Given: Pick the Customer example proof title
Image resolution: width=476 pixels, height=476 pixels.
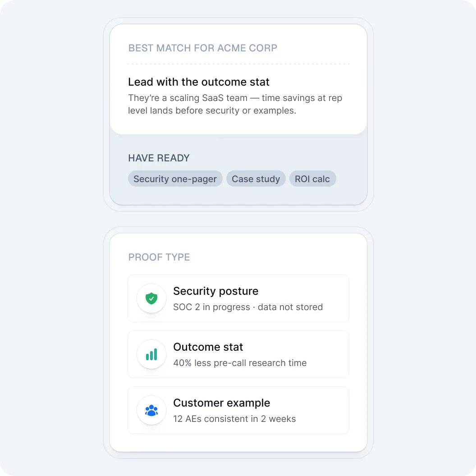Looking at the screenshot, I should click(222, 403).
